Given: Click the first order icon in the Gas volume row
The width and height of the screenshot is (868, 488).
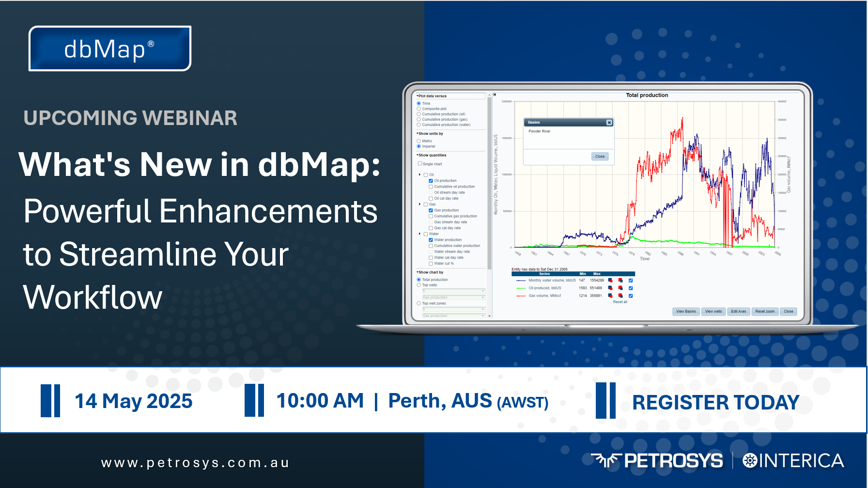Looking at the screenshot, I should click(610, 296).
